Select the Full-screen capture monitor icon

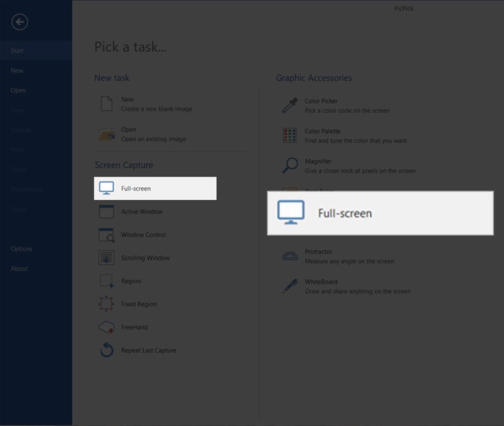pyautogui.click(x=106, y=188)
